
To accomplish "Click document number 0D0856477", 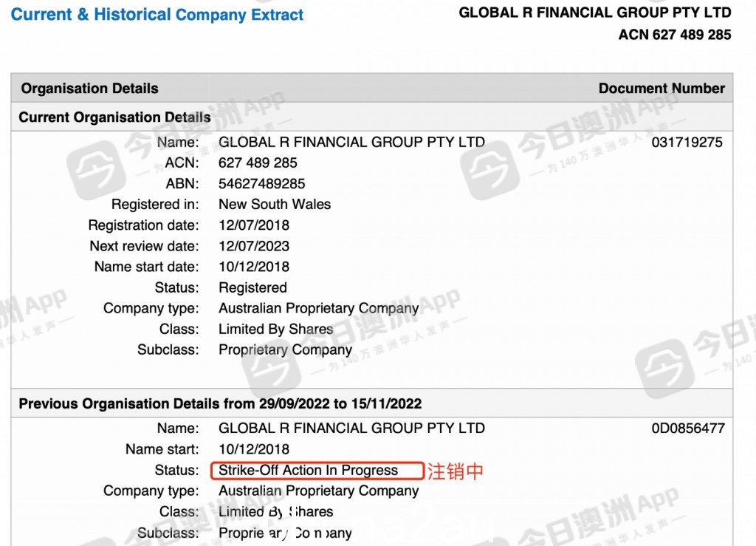I will (x=688, y=429).
